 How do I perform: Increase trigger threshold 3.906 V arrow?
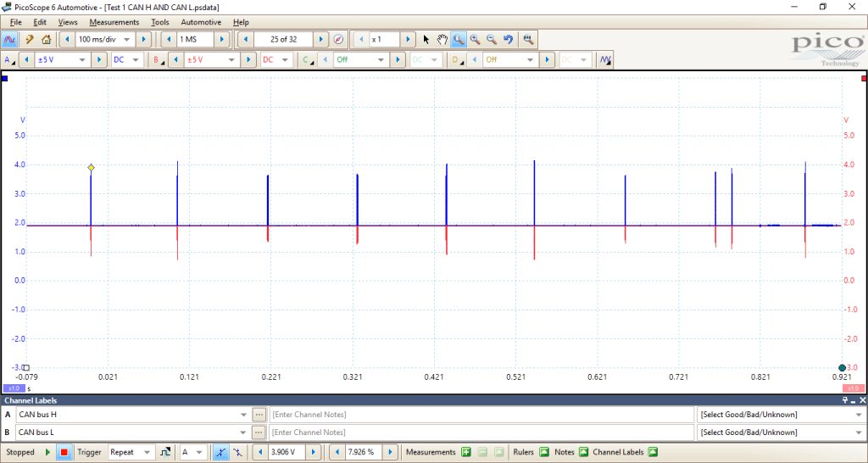(x=313, y=452)
